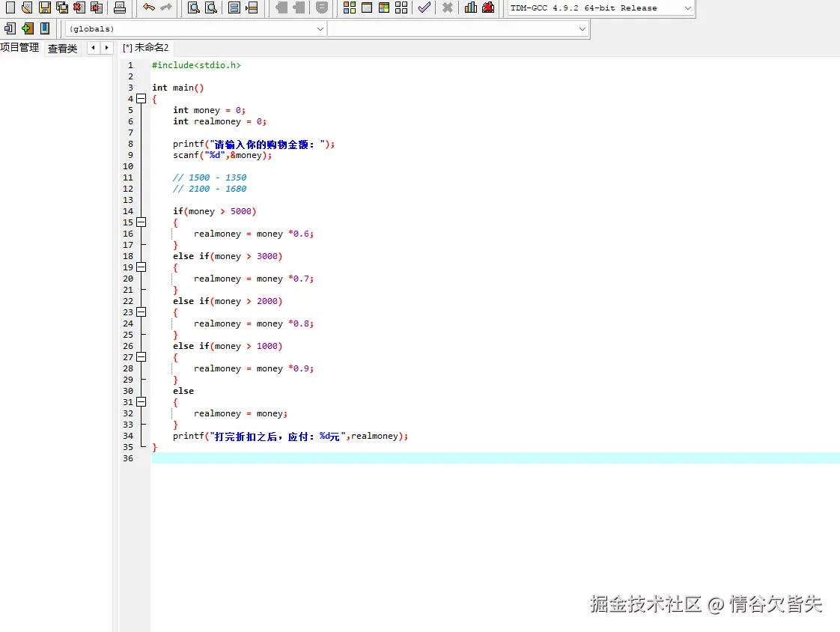Open go to function tool
840x632 pixels.
click(x=234, y=7)
